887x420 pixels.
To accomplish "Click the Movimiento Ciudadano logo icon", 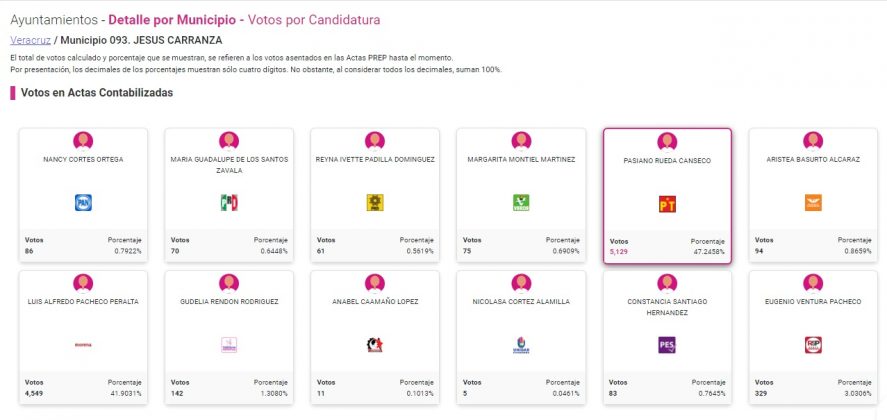I will pos(813,203).
